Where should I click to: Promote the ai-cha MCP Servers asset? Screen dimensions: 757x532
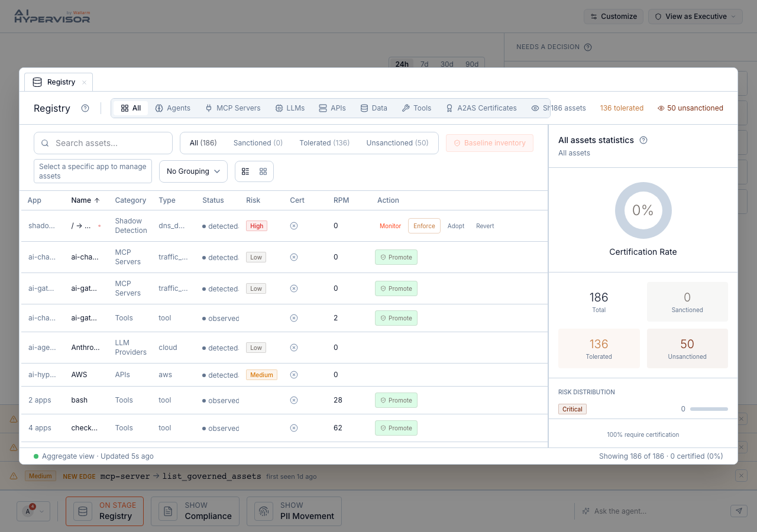396,257
